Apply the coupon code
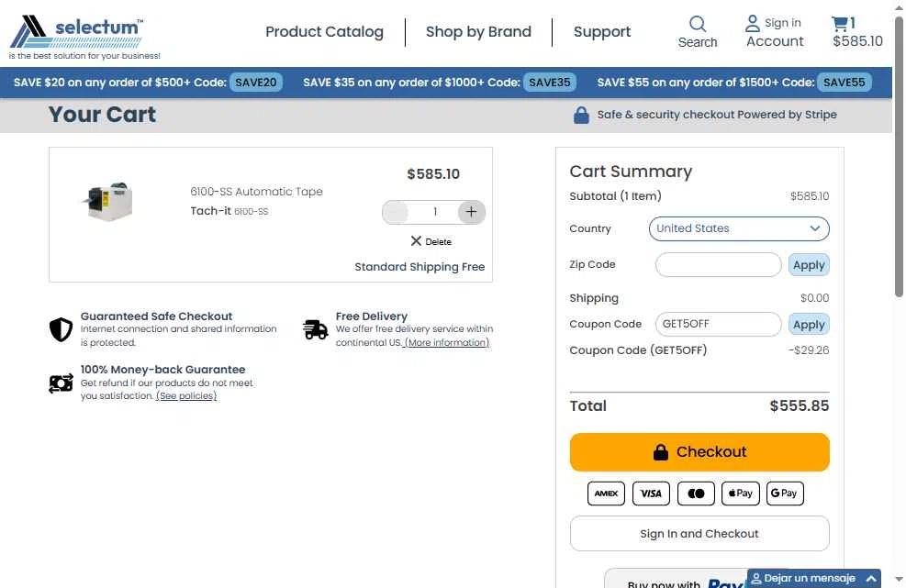906x588 pixels. coord(809,325)
